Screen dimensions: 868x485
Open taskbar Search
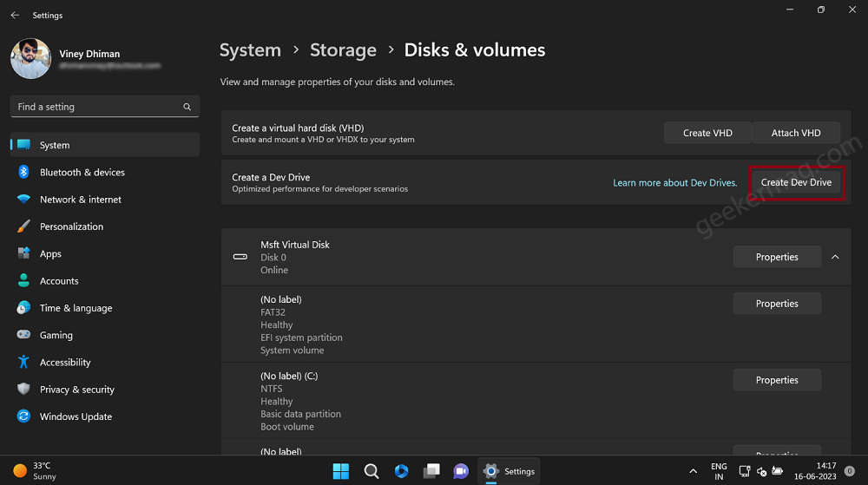point(372,471)
